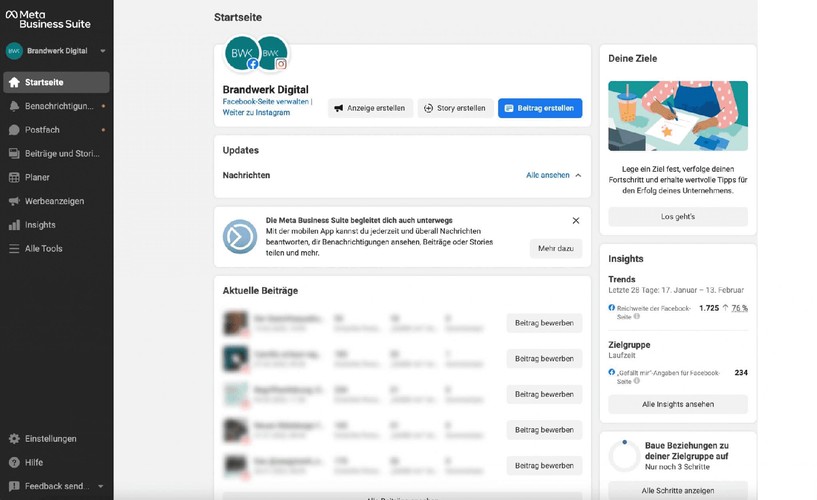Click the notifications bell icon
817x500 pixels.
(x=14, y=106)
